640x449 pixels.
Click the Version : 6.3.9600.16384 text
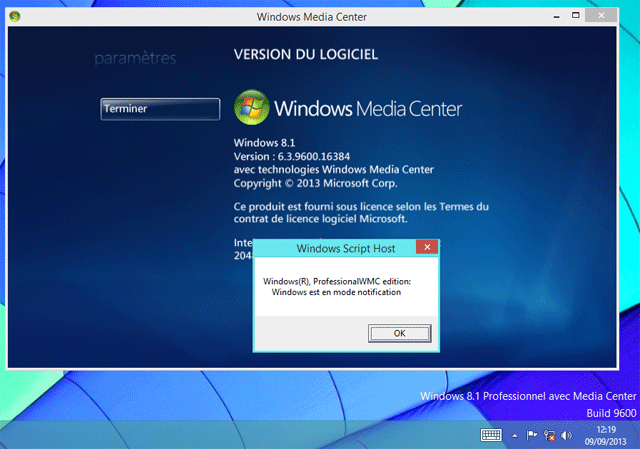coord(292,156)
